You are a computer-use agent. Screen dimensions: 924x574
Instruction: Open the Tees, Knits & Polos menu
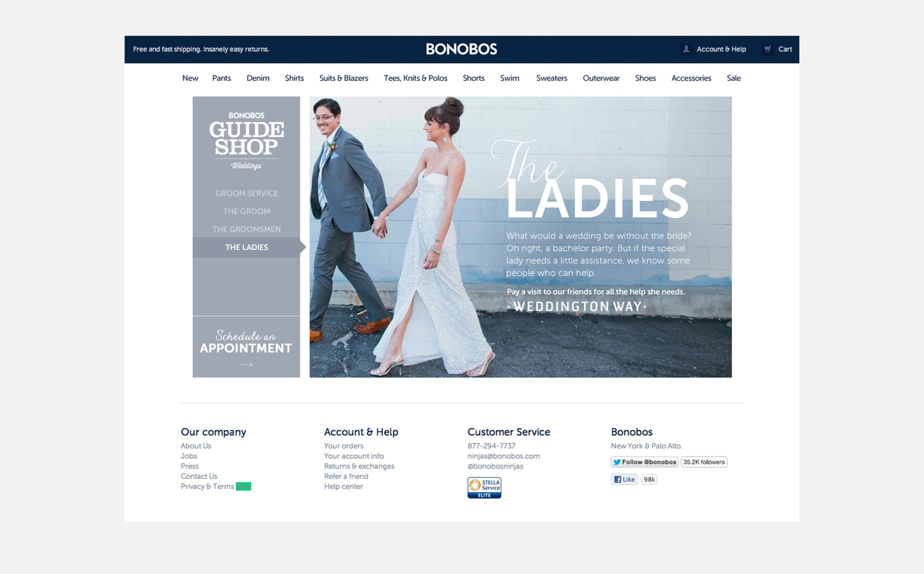[x=415, y=78]
